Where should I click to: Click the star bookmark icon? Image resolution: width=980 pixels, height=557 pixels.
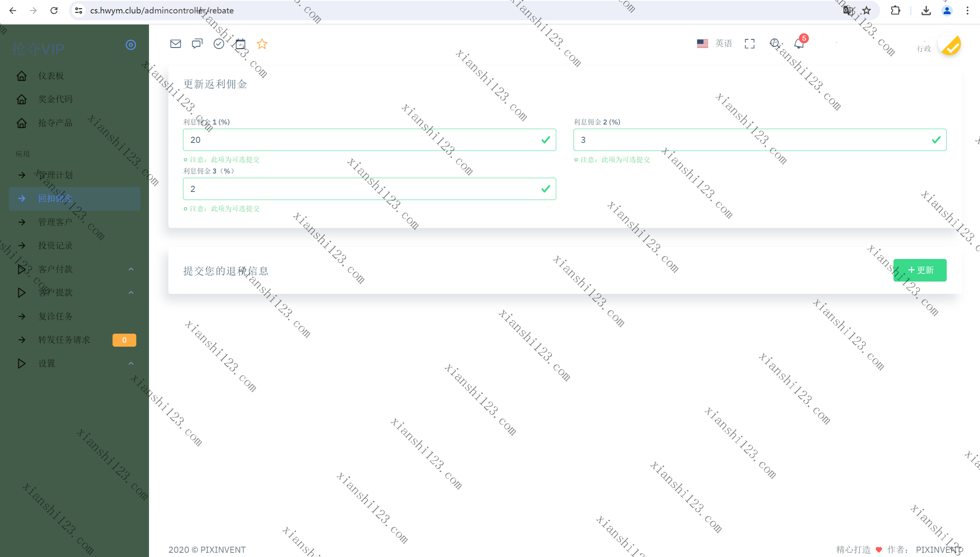(262, 44)
